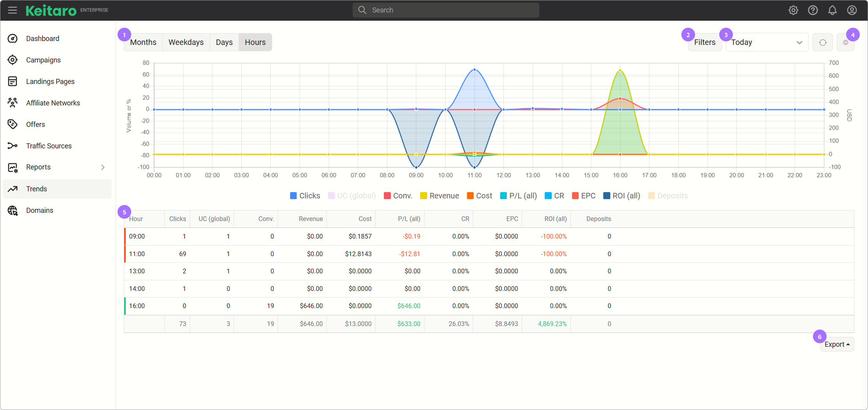Select the 16:00 table row
This screenshot has width=868, height=410.
coord(489,306)
